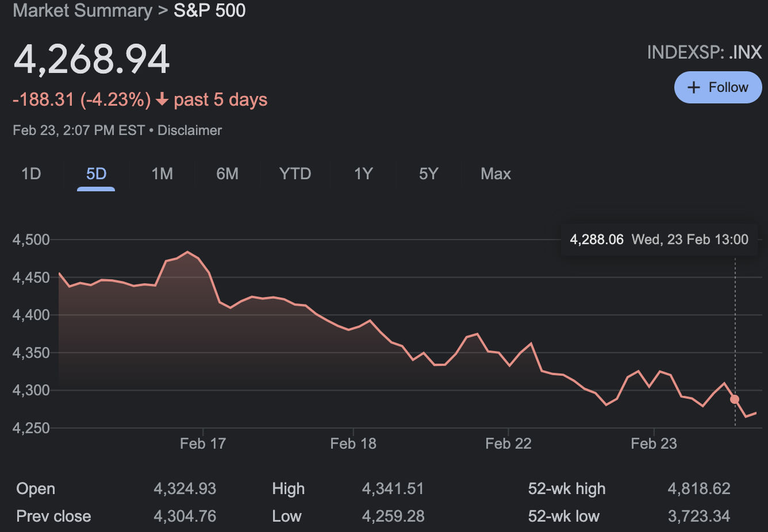Click the INDEXSP: .INX ticker label
The image size is (768, 532).
pos(704,52)
